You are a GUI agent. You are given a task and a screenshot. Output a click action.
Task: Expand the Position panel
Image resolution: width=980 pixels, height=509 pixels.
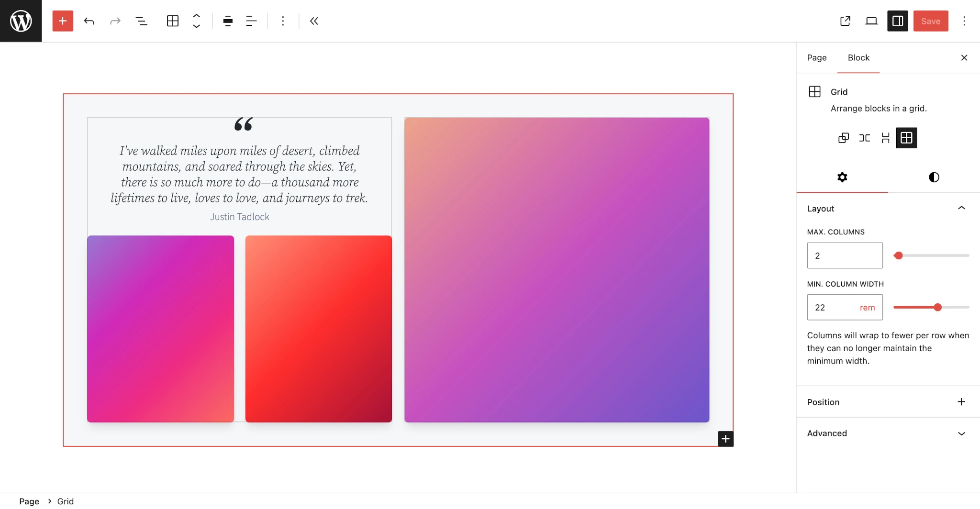(961, 402)
